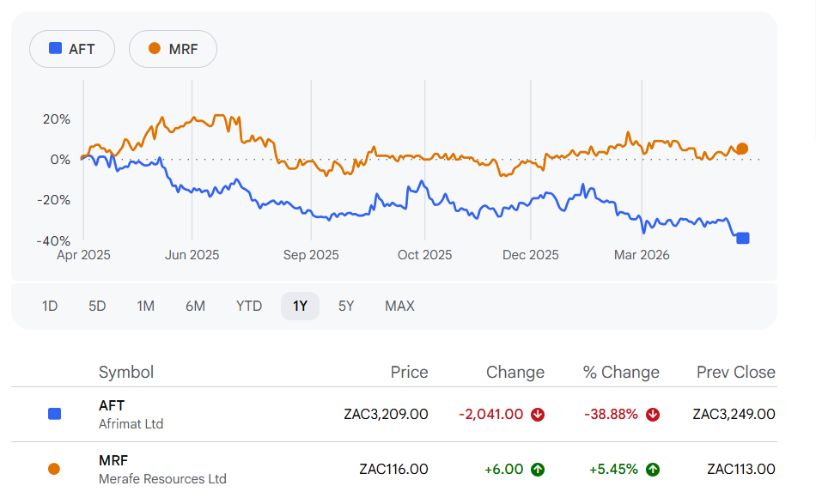Toggle the MRF series chip
This screenshot has height=504, width=816.
(x=173, y=49)
